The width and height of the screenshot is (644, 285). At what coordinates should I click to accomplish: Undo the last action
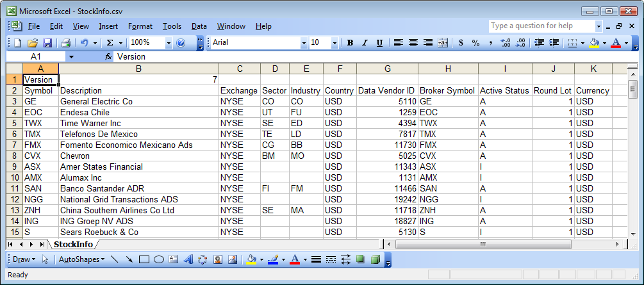tap(84, 43)
